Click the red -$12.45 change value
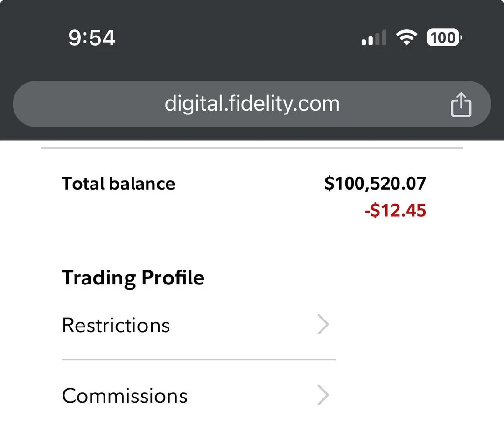 point(395,211)
